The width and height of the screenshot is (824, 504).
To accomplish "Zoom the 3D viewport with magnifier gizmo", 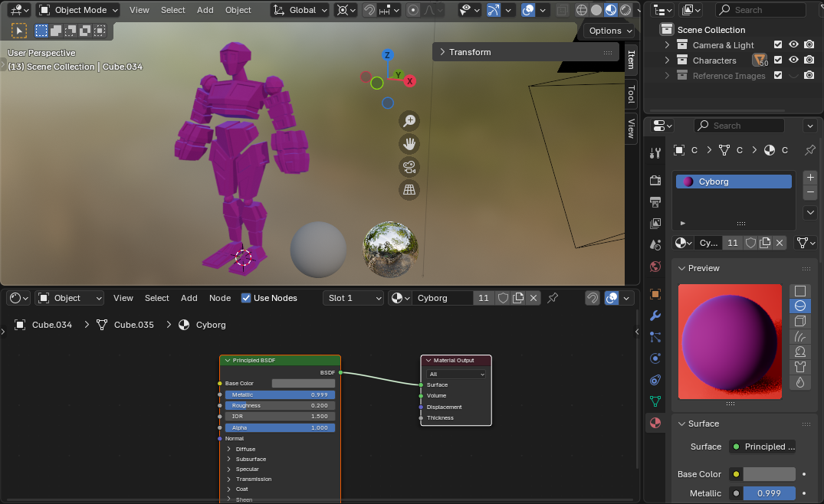I will (409, 121).
